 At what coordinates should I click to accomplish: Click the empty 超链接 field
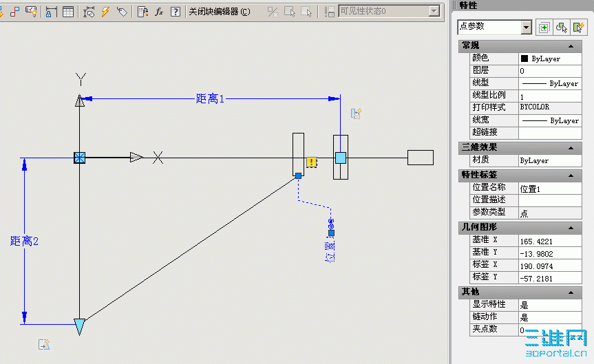pyautogui.click(x=550, y=133)
